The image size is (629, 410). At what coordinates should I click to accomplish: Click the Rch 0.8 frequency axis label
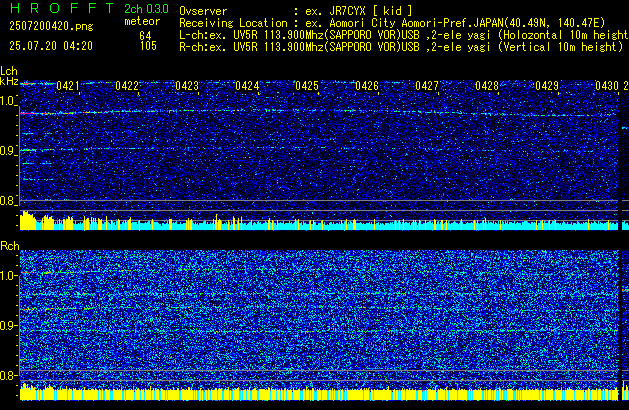[x=8, y=375]
